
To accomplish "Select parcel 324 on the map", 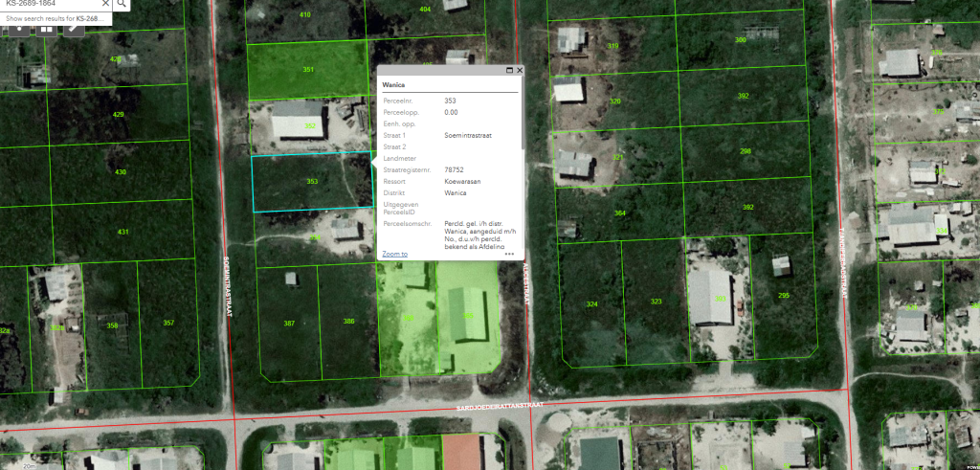I will 591,304.
